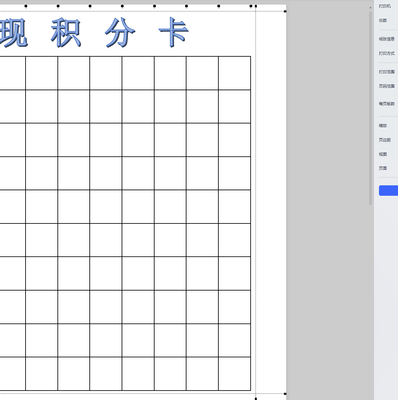
Task: Select the 打印方式 print mode label
Action: [x=386, y=53]
